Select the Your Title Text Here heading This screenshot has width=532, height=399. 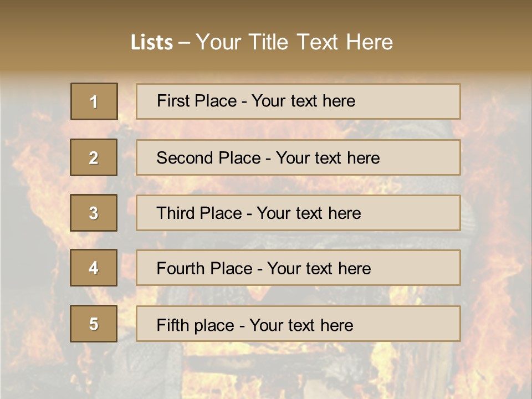(294, 42)
